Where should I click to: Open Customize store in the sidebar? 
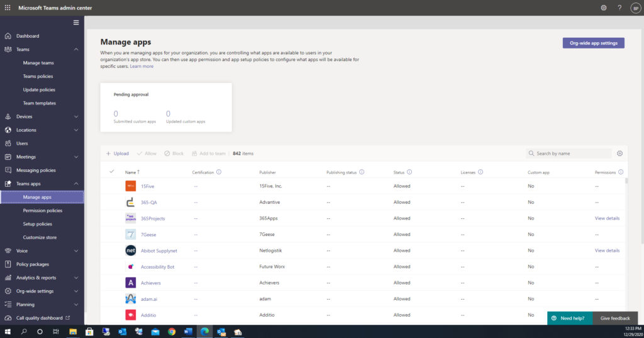(40, 238)
